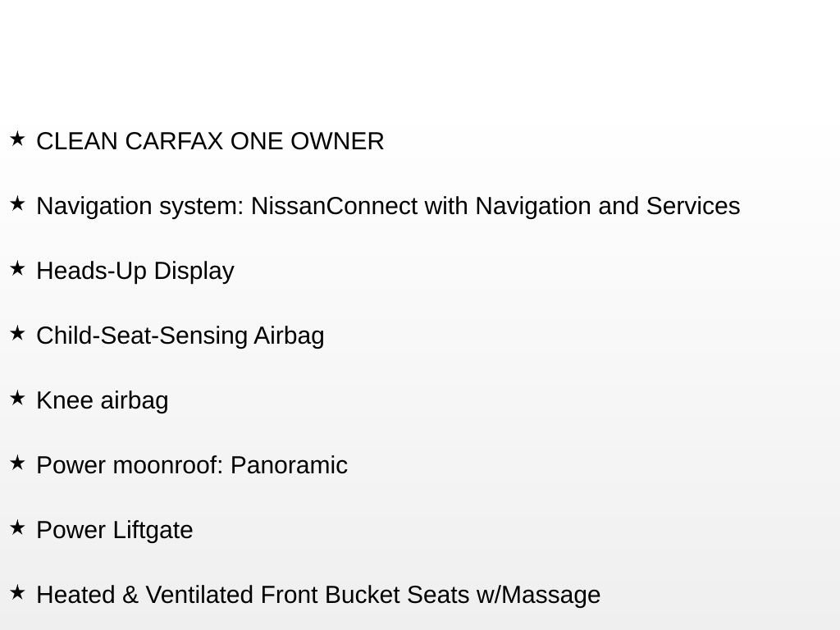Select the star beside Child-Seat-Sensing Airbag

click(x=18, y=333)
